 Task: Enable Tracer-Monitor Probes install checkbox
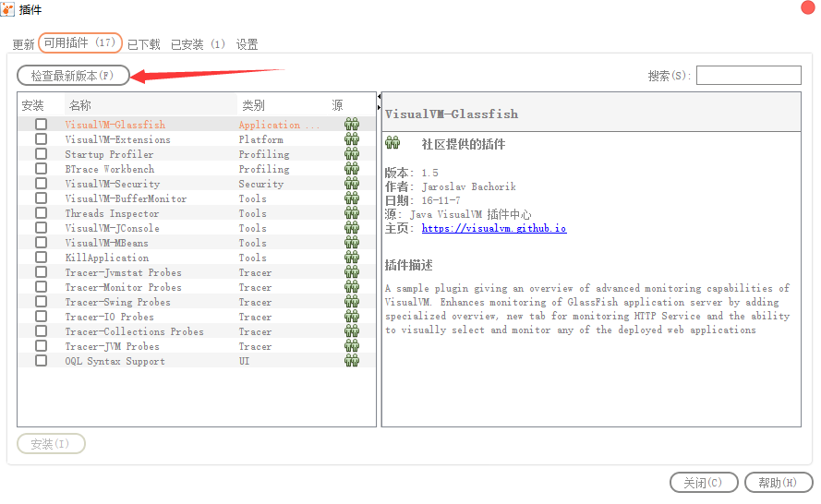pyautogui.click(x=41, y=286)
